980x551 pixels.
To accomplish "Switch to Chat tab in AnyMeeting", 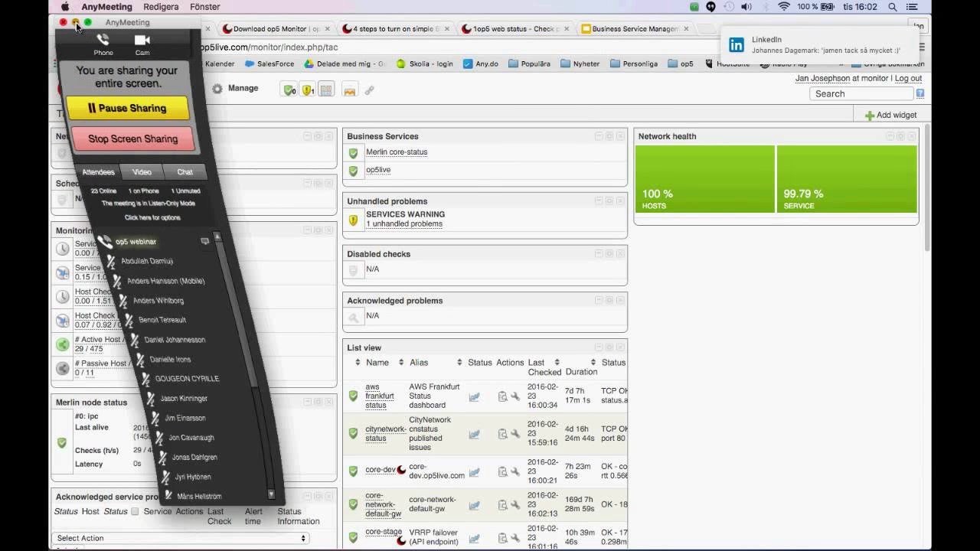I will click(x=185, y=172).
